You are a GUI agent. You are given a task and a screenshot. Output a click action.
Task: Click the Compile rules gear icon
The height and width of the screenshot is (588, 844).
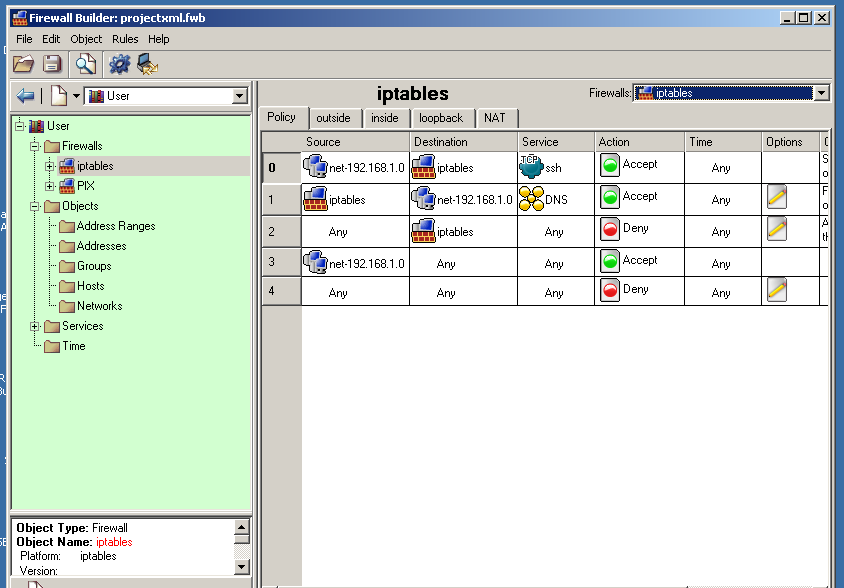tap(119, 64)
